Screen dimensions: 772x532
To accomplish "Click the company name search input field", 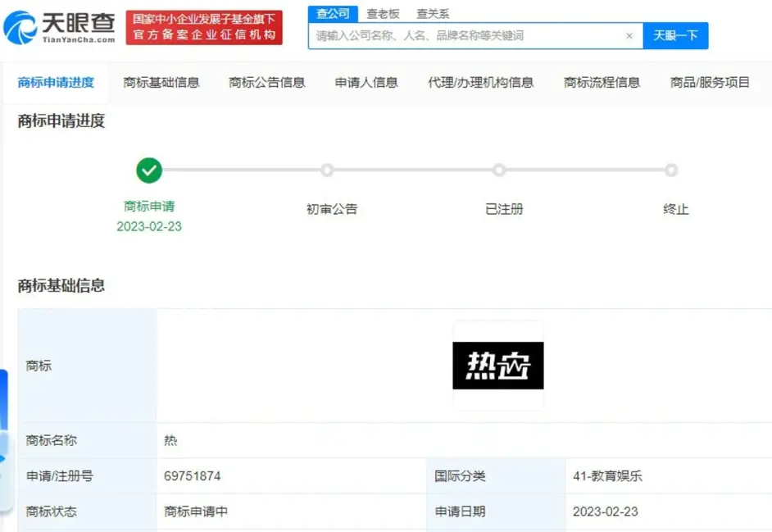I will (x=468, y=35).
